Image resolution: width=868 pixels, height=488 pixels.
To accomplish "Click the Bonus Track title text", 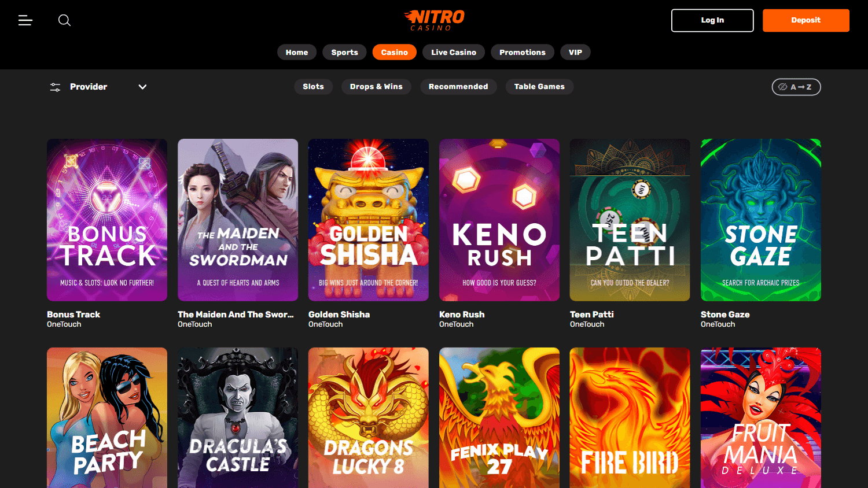I will (73, 315).
